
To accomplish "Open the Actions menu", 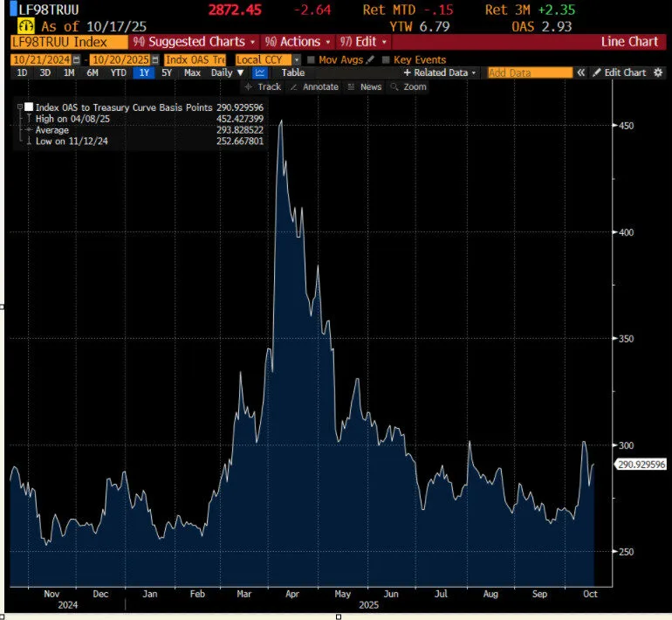I will 299,41.
